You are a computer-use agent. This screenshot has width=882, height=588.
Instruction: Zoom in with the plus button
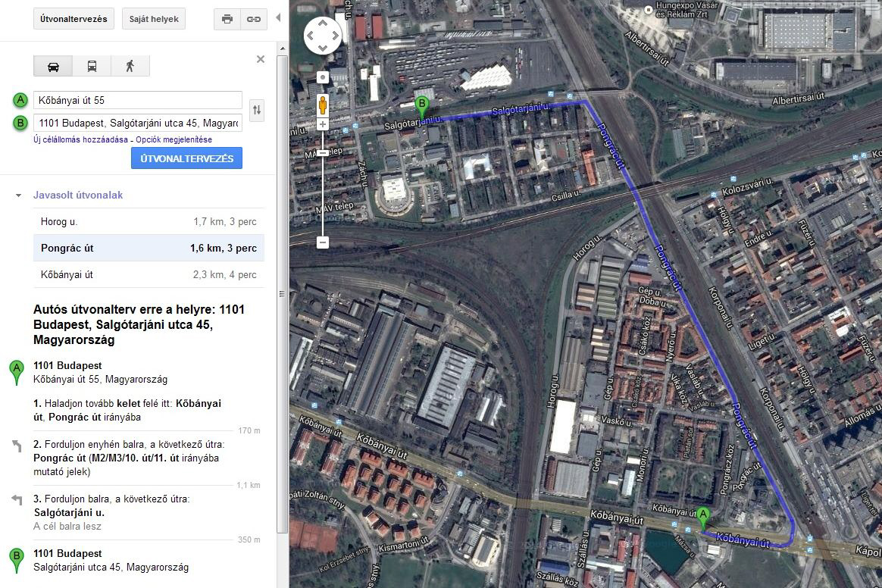click(323, 124)
